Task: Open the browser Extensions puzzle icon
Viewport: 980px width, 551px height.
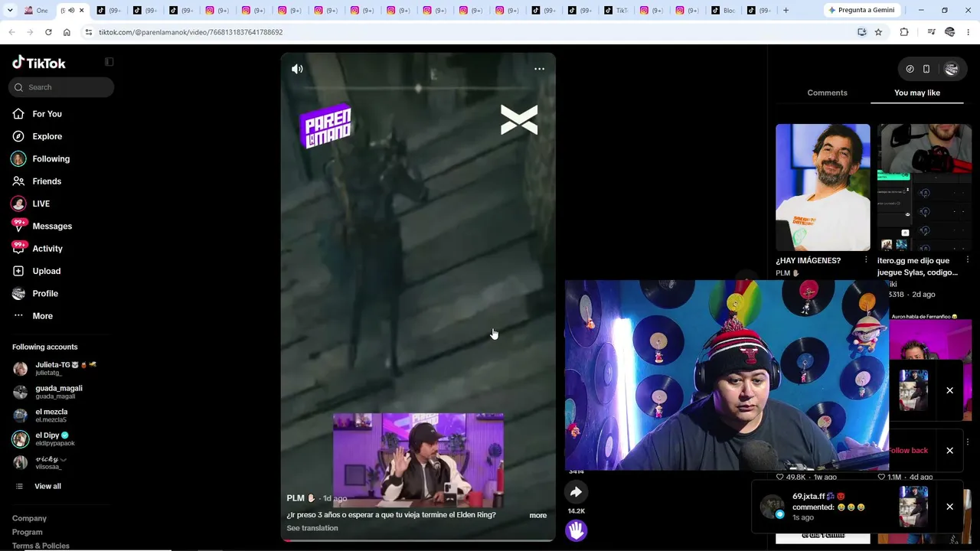Action: pos(904,32)
